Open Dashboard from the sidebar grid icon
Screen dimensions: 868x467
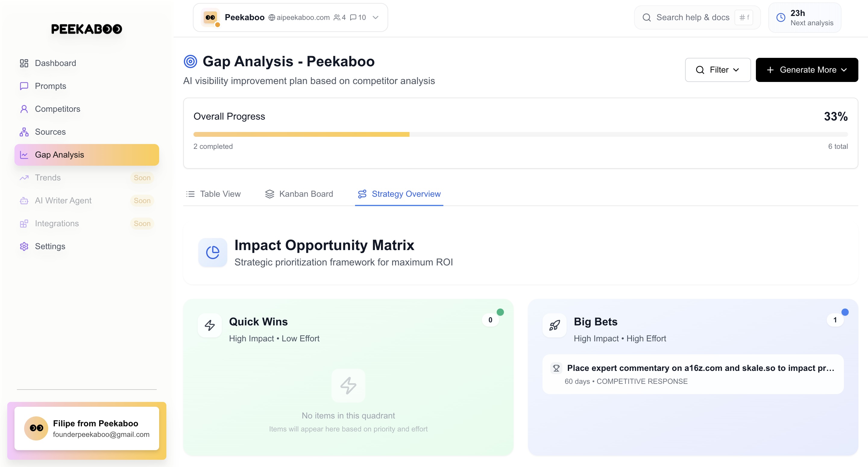tap(24, 63)
